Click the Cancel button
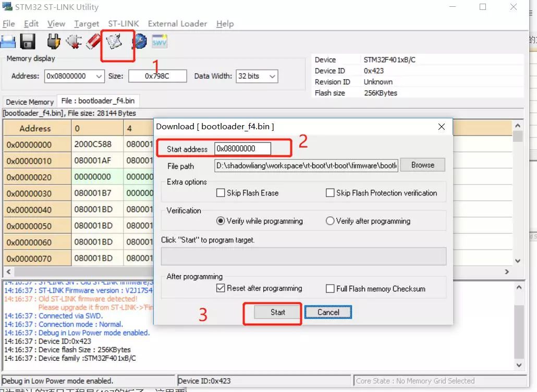Screen dimensions: 537x392 (x=328, y=312)
